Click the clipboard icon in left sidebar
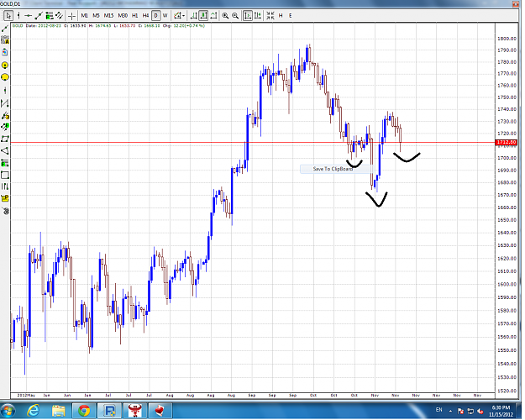Image resolution: width=525 pixels, height=420 pixels. 5,52
